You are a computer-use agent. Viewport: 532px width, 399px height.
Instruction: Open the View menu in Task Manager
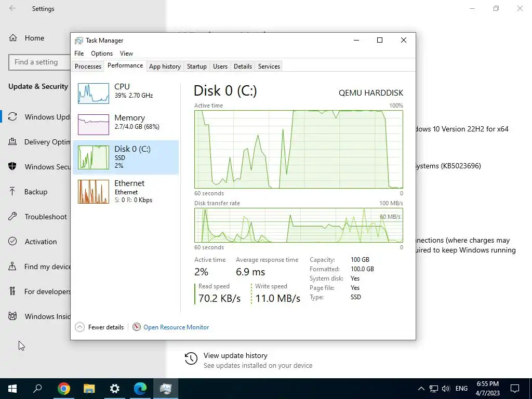coord(126,54)
